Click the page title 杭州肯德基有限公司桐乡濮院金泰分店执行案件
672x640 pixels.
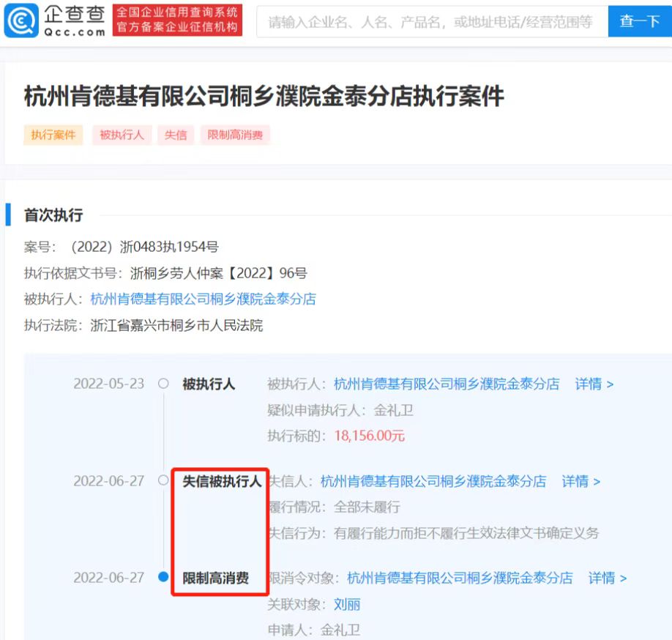point(264,96)
